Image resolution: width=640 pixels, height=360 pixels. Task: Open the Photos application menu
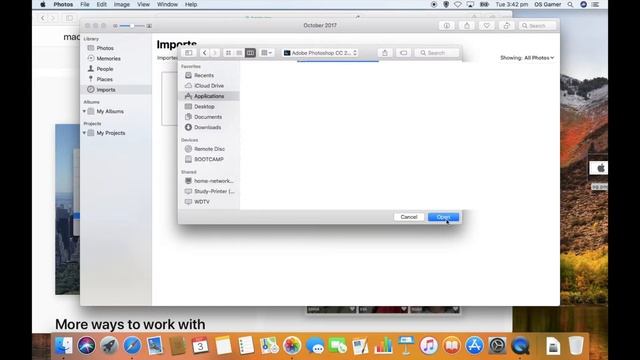[x=63, y=4]
